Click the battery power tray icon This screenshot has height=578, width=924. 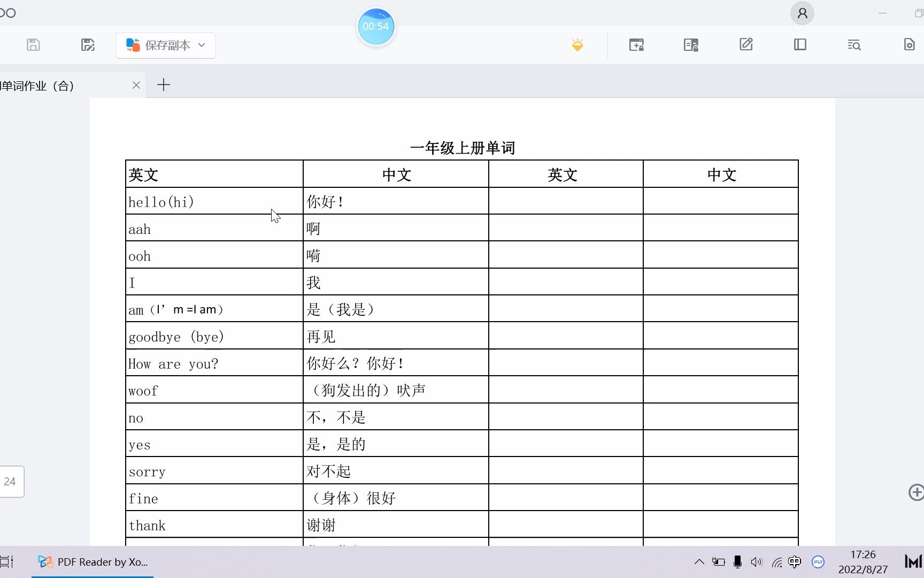point(718,562)
